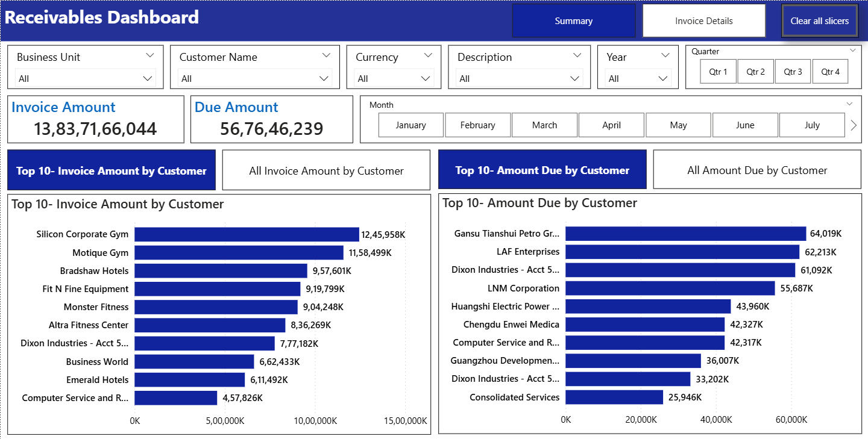This screenshot has width=868, height=439.
Task: Expand the Business Unit 'All' dropdown
Action: pos(85,78)
